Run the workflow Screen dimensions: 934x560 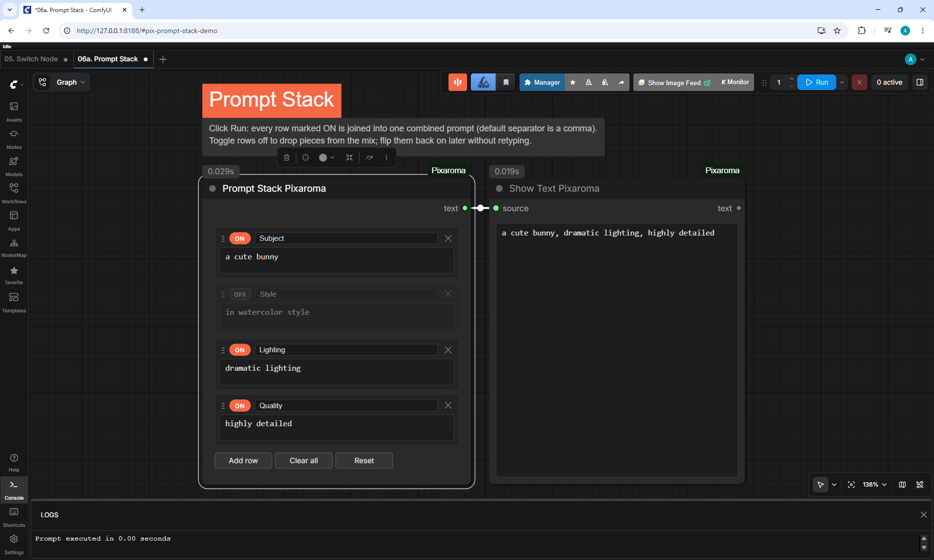click(817, 82)
